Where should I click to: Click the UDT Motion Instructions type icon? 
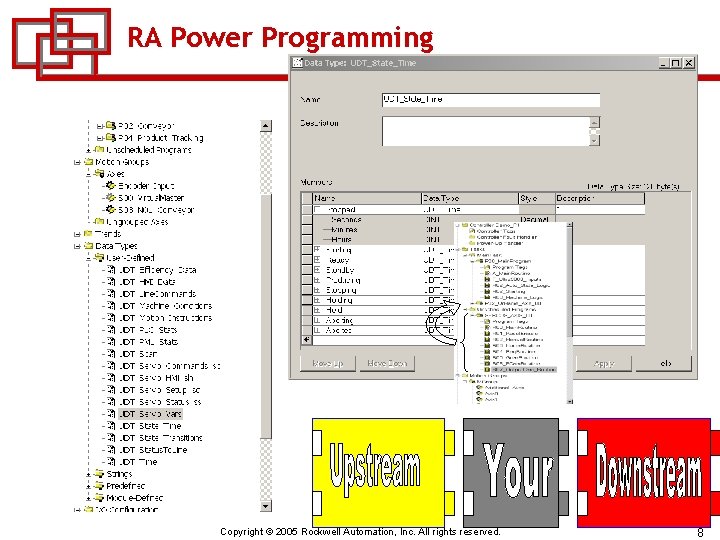pos(111,317)
